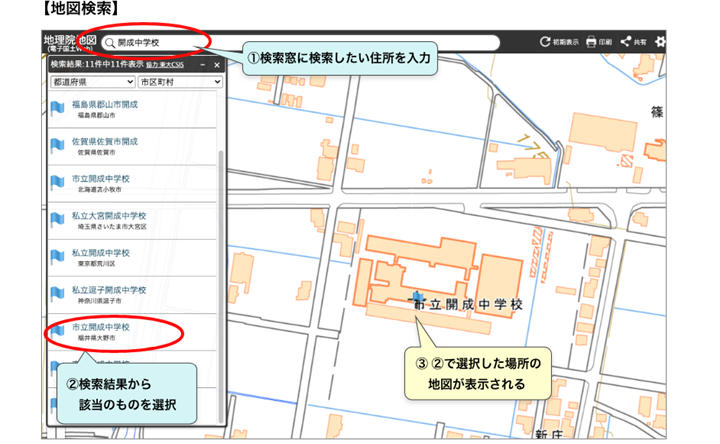
Task: Reset the map with the 初期表示 icon
Action: click(x=545, y=42)
